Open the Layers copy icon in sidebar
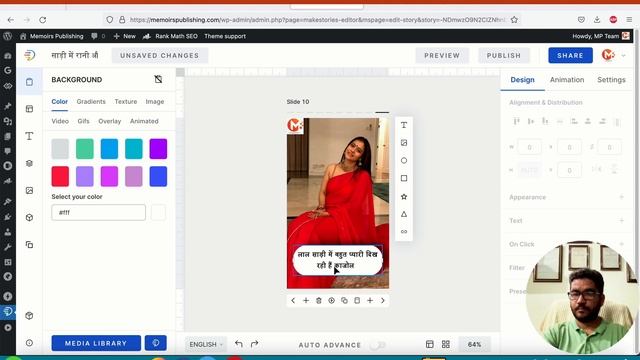Viewport: 640px width, 360px height. click(x=29, y=245)
